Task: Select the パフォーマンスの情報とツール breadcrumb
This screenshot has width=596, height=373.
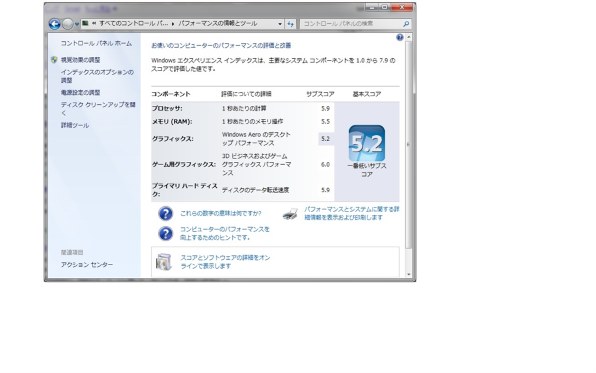Action: (218, 24)
